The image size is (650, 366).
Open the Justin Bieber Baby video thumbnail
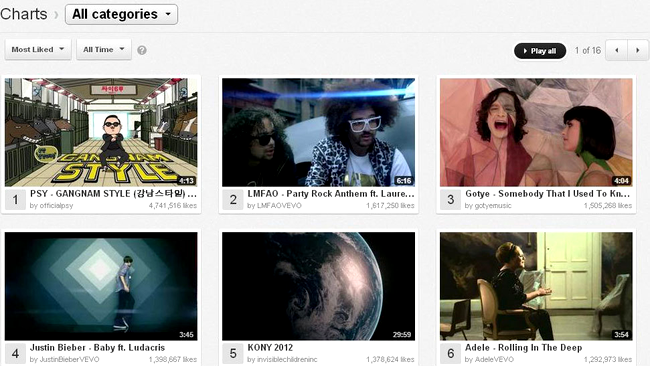pyautogui.click(x=101, y=286)
